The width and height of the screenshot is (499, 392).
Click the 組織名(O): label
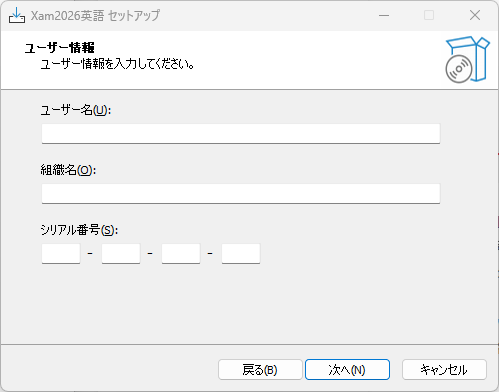click(68, 170)
